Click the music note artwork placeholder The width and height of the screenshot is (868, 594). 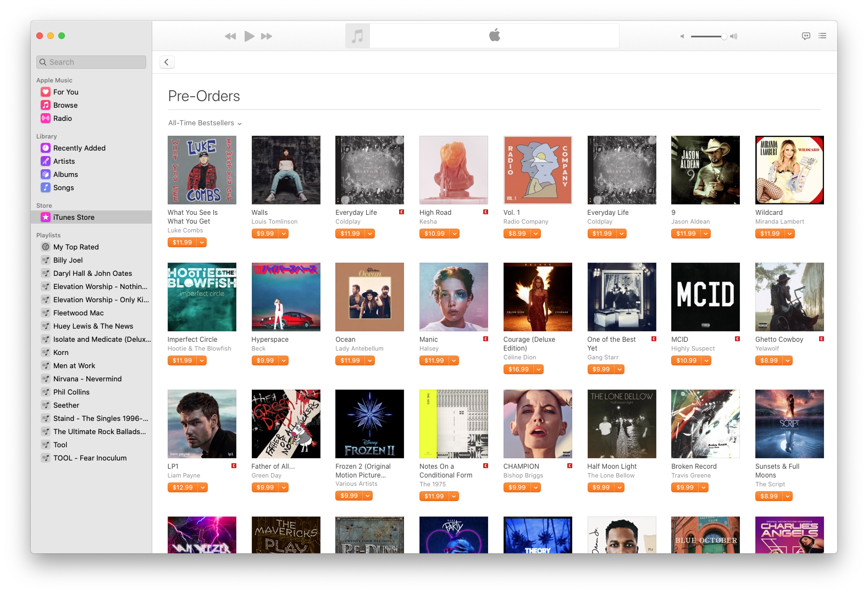357,36
